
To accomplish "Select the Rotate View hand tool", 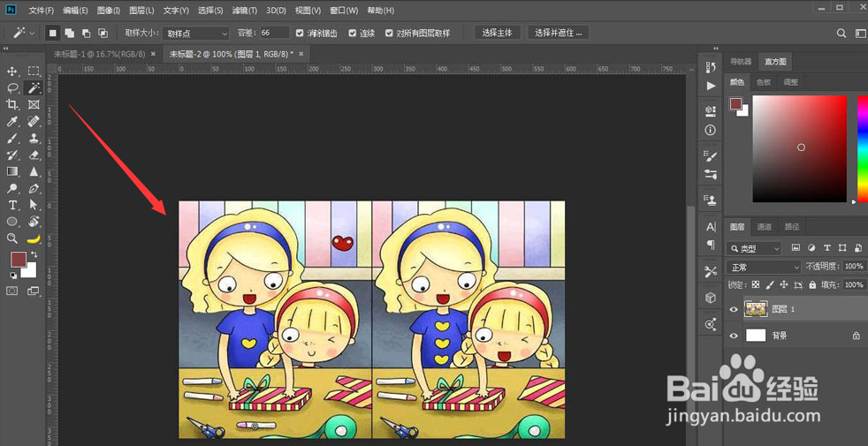I will click(x=34, y=222).
